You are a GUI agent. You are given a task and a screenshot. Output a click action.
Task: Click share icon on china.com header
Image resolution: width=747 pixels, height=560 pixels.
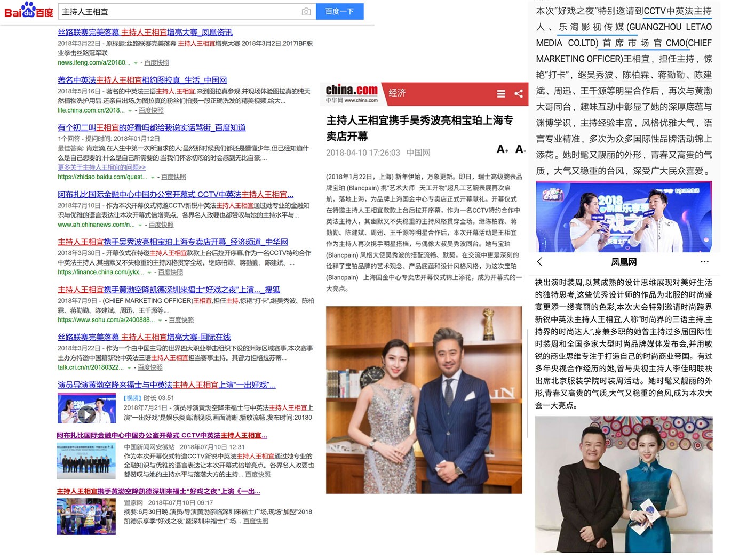519,94
